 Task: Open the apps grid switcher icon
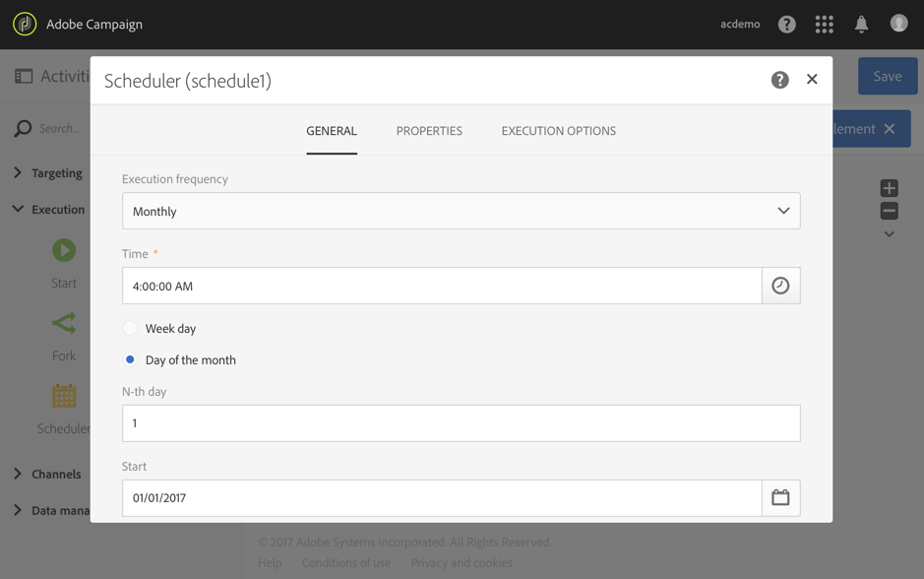pyautogui.click(x=824, y=25)
